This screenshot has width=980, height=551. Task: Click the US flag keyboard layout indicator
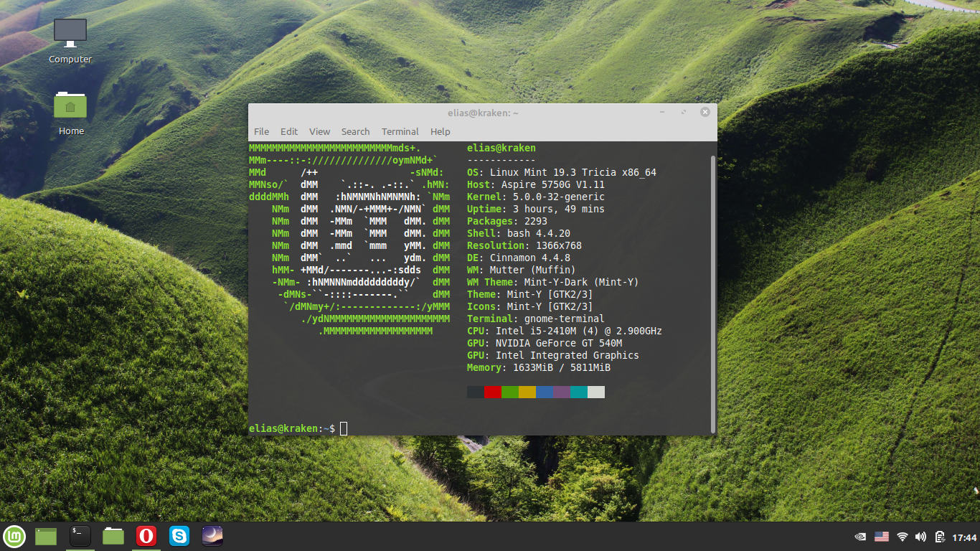click(882, 537)
